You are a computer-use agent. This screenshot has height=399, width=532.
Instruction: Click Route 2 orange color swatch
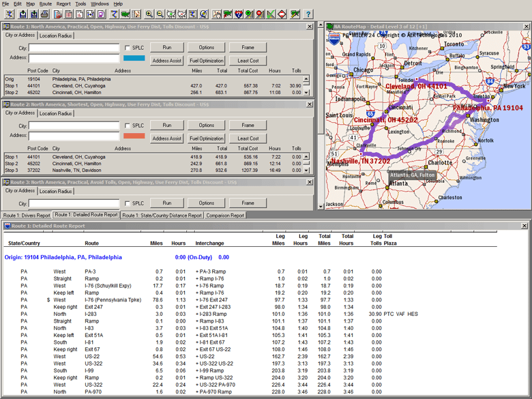point(134,136)
